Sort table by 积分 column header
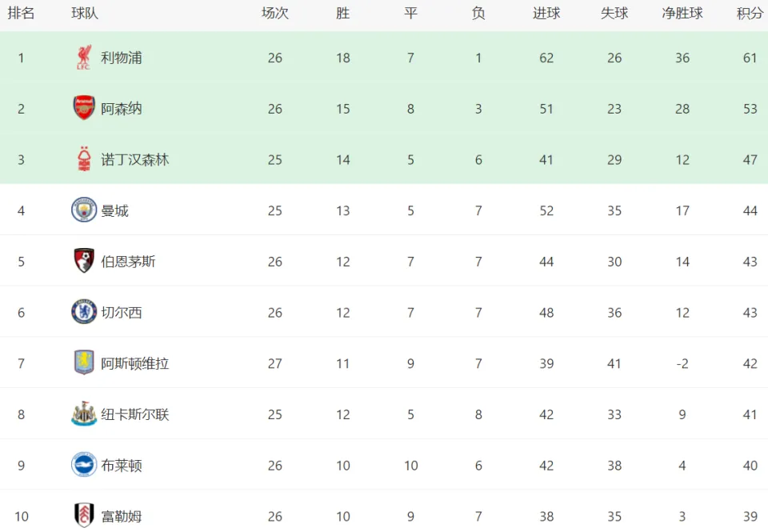Viewport: 768px width, 532px height. click(750, 14)
